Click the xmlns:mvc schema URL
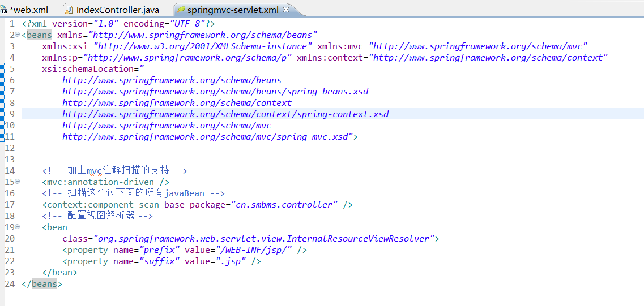Image resolution: width=644 pixels, height=306 pixels. [479, 46]
